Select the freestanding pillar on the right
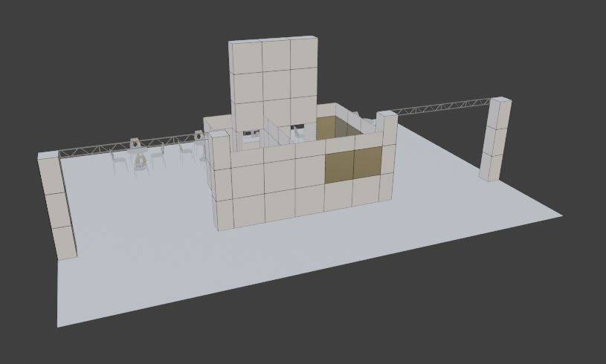Viewport: 606px width, 364px height. (x=497, y=141)
